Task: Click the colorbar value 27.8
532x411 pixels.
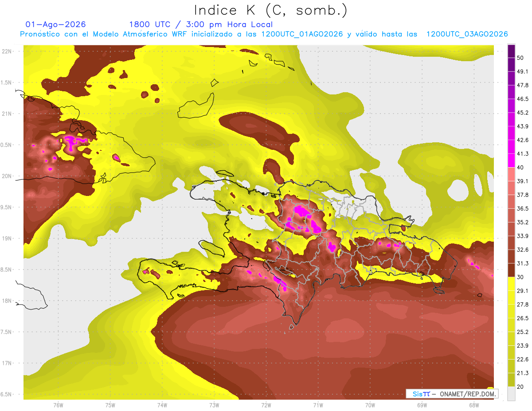Action: (523, 305)
